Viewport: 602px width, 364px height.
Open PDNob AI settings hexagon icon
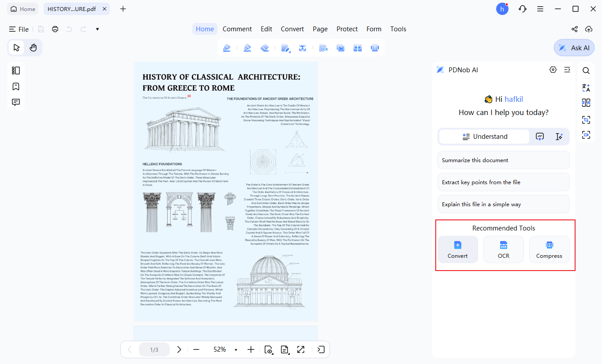553,70
